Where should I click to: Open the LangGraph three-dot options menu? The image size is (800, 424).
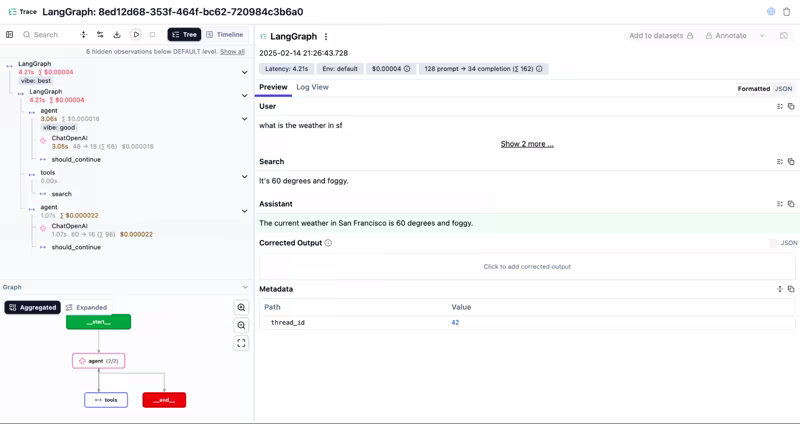point(326,37)
